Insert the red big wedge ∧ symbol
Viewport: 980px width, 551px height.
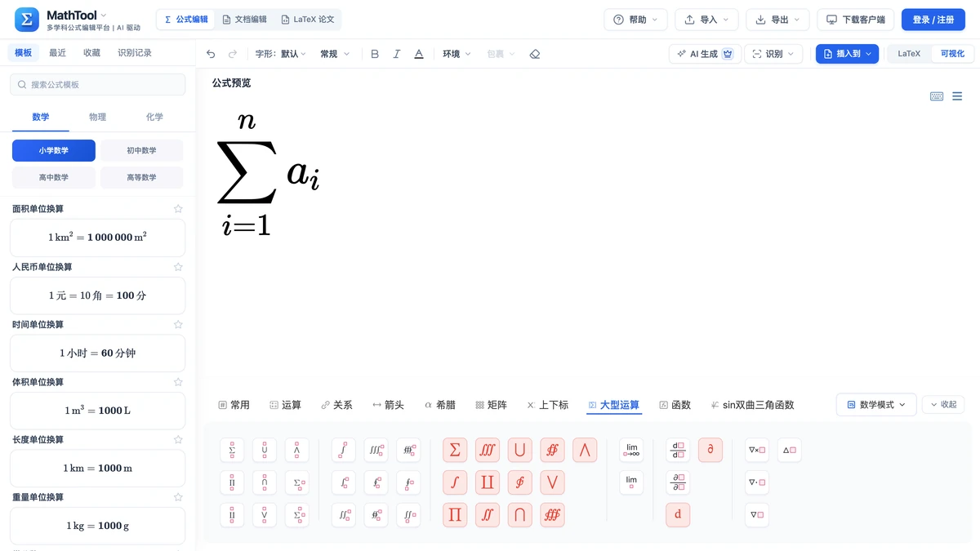tap(585, 450)
